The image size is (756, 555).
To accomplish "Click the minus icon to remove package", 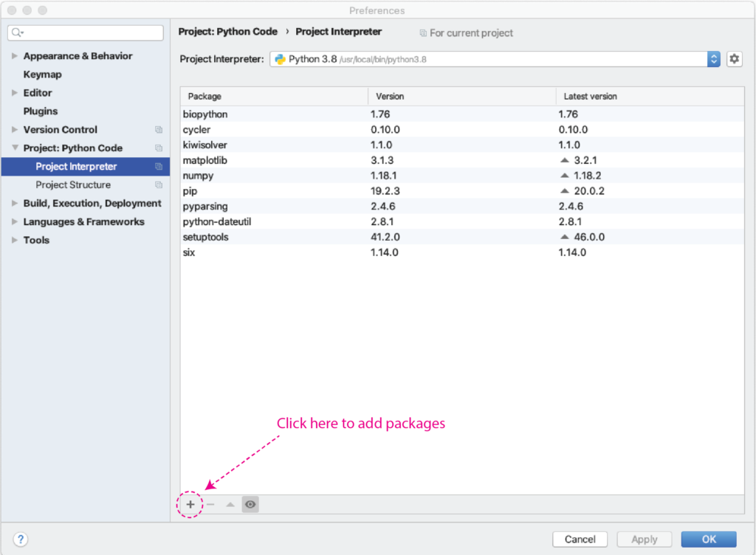I will (210, 504).
